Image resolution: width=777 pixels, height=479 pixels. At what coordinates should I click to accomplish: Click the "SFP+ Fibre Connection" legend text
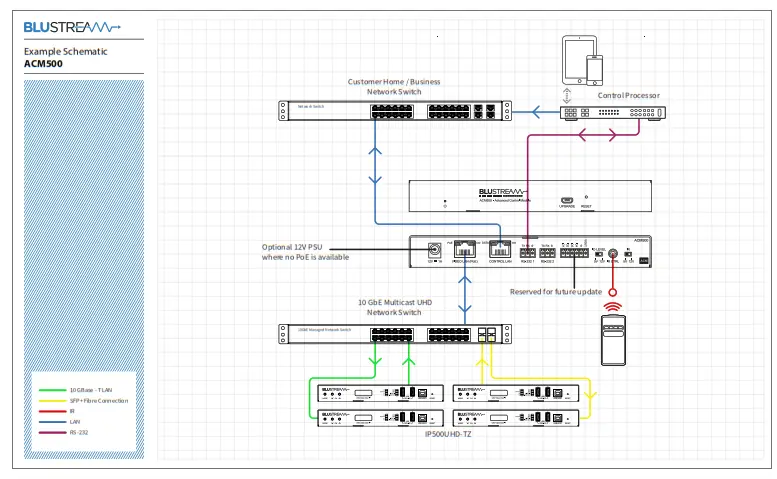[x=99, y=401]
